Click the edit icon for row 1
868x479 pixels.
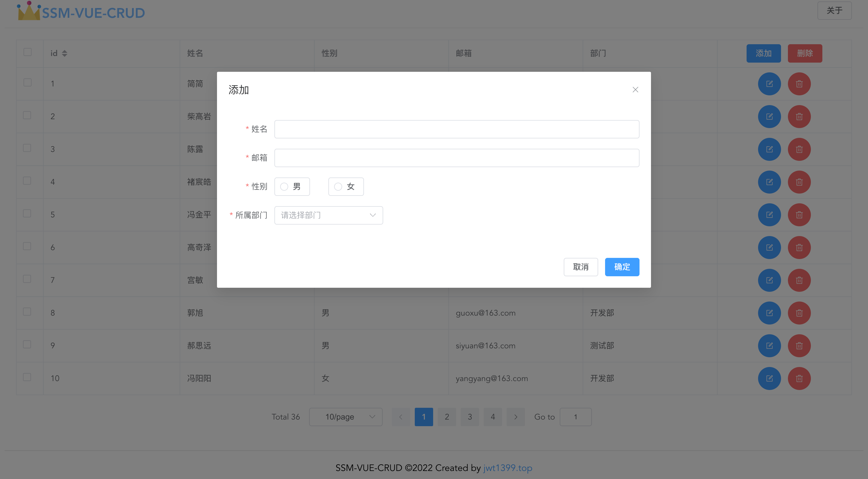pyautogui.click(x=769, y=84)
